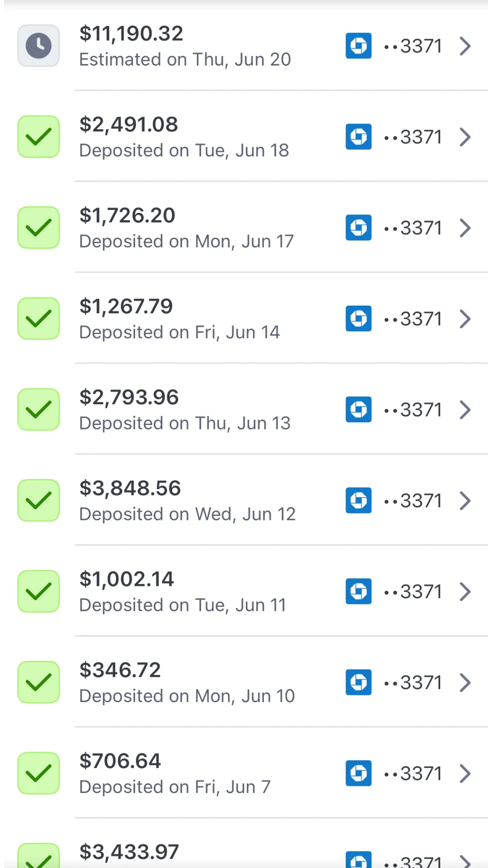Screen dimensions: 488x868
Task: Click the green checkmark beside the $2,491.08 deposit
Action: pyautogui.click(x=38, y=137)
